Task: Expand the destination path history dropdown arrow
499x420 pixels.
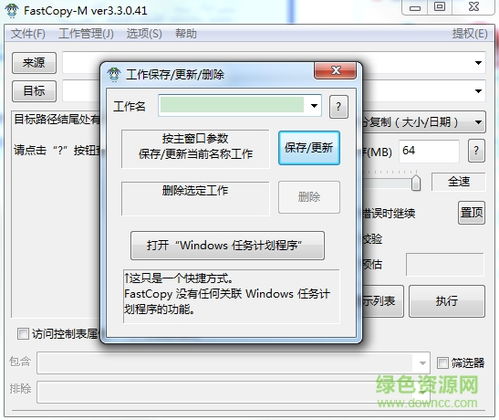Action: point(478,91)
